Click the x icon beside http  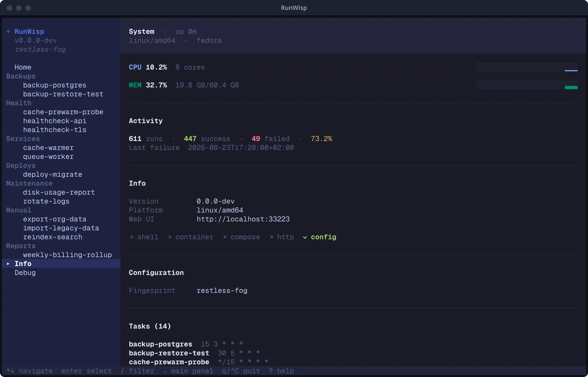[271, 237]
